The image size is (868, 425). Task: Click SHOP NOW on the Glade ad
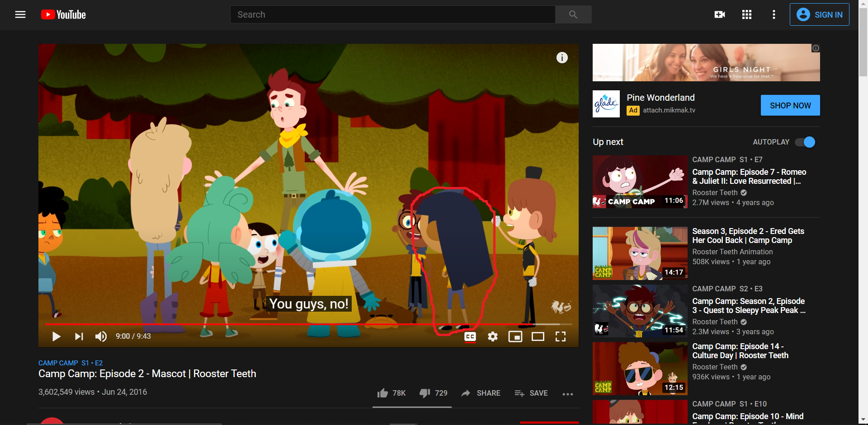pos(790,105)
